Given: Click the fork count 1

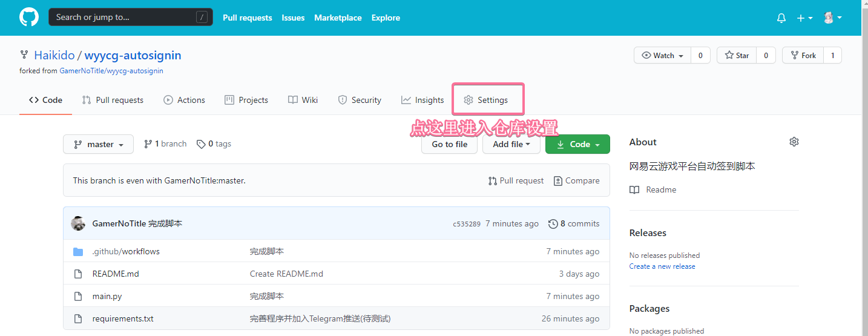Looking at the screenshot, I should click(832, 55).
